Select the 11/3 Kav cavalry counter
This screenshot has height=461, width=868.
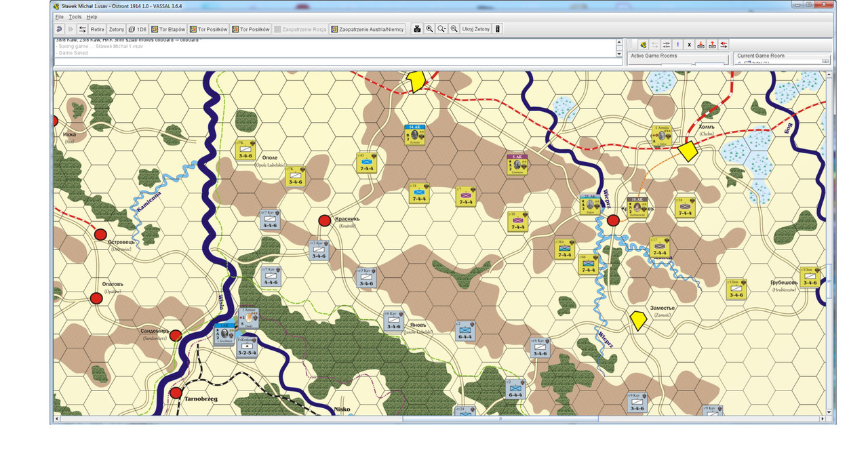320,250
